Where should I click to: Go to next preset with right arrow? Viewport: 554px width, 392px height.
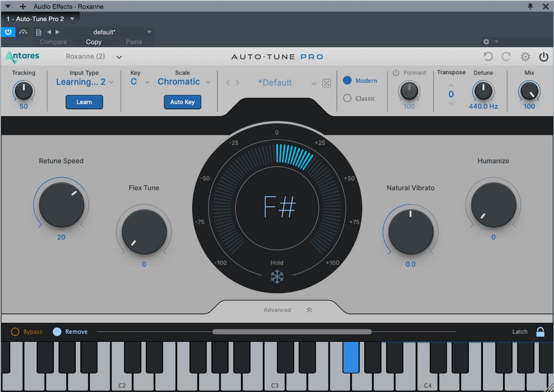point(58,32)
